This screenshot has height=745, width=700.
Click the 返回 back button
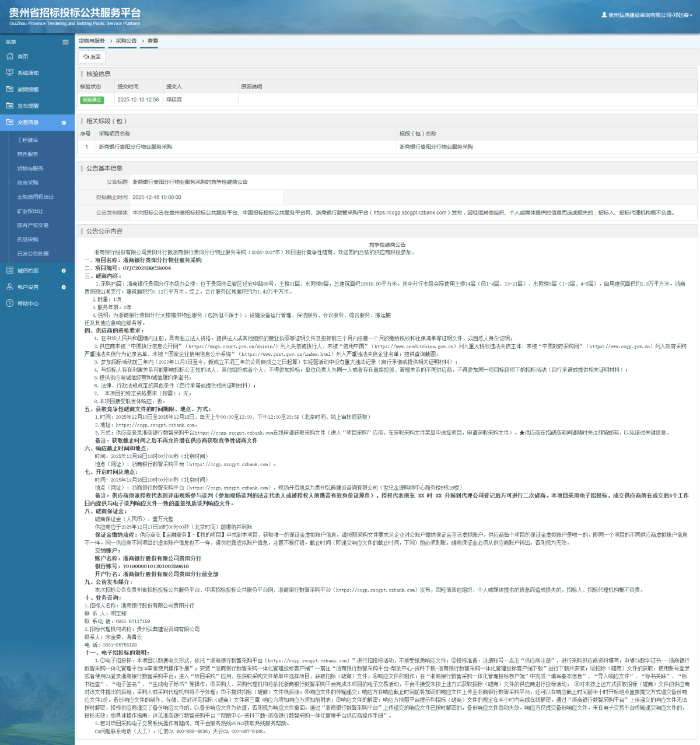pyautogui.click(x=92, y=57)
